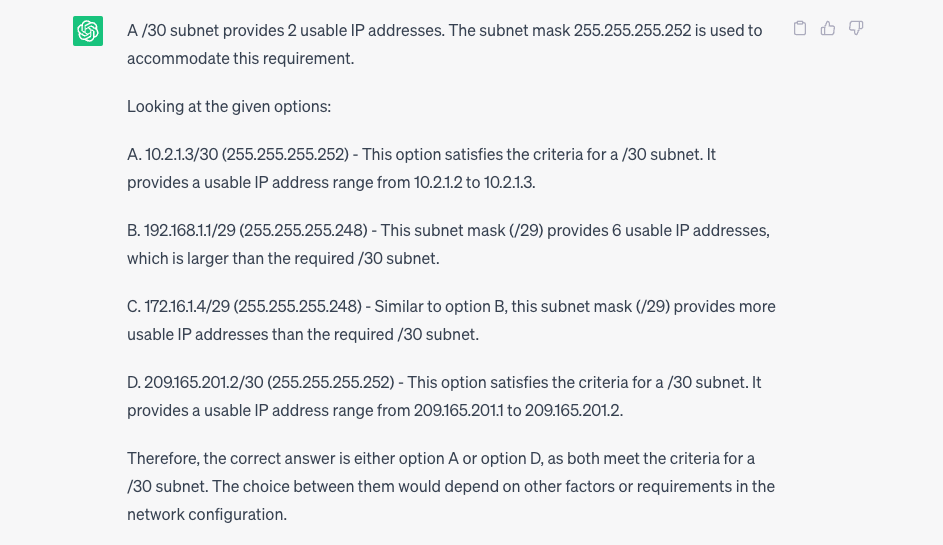943x545 pixels.
Task: Give the response a thumbs down
Action: coord(856,29)
